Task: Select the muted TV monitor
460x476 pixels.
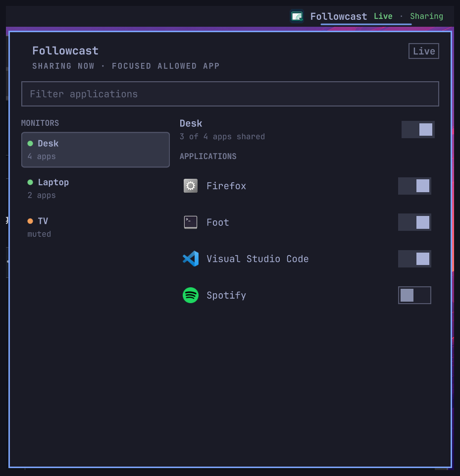Action: 95,227
